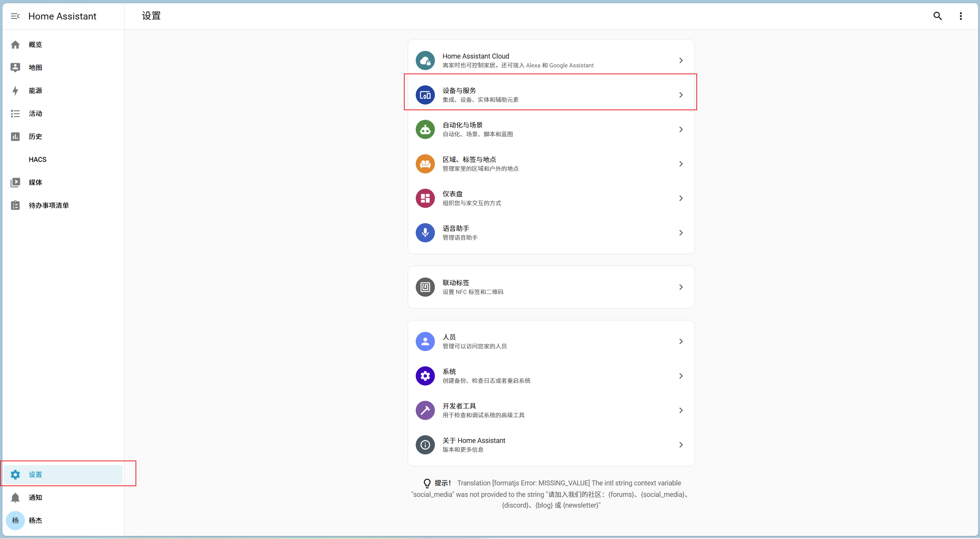Click the NFC tag 联动标签 icon
This screenshot has width=980, height=539.
tap(425, 287)
